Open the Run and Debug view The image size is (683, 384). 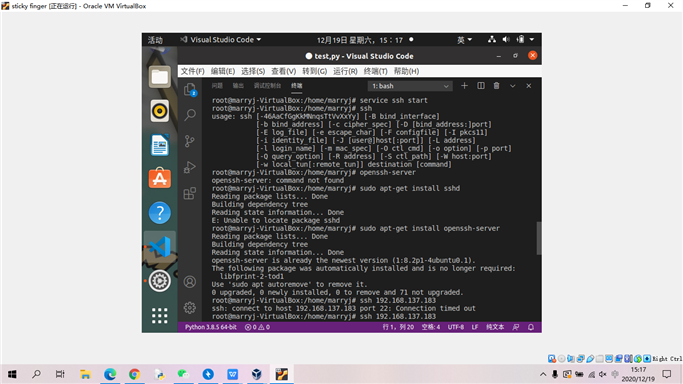tap(190, 167)
